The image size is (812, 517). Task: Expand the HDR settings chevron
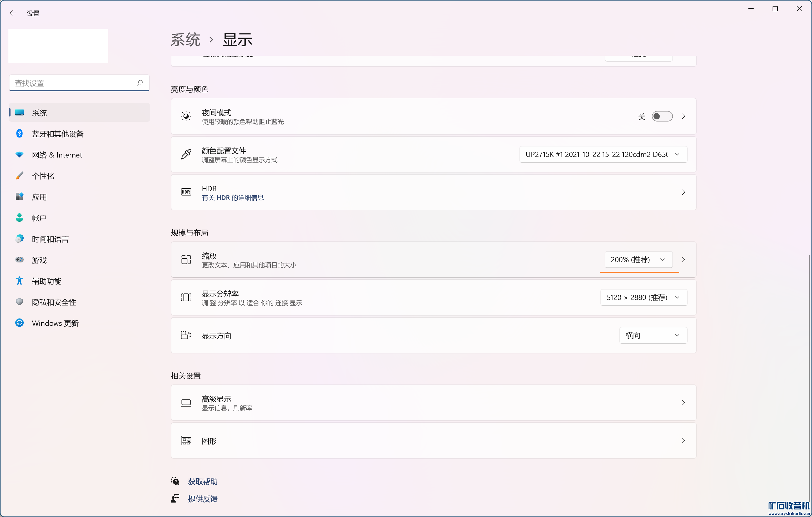coord(683,192)
